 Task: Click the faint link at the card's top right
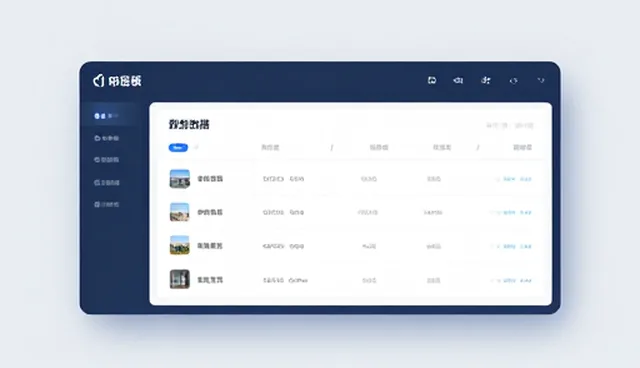(x=510, y=125)
